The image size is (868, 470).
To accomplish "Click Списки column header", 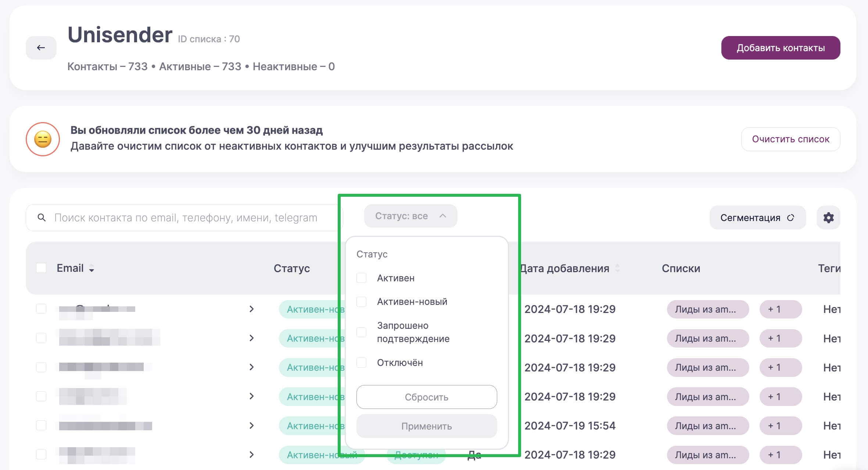I will click(681, 268).
